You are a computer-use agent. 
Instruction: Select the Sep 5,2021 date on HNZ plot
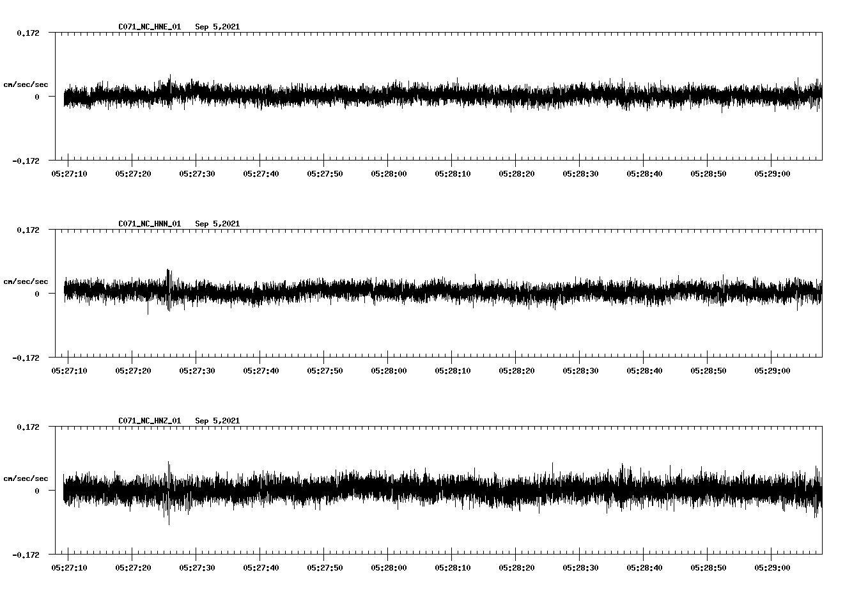pos(217,421)
